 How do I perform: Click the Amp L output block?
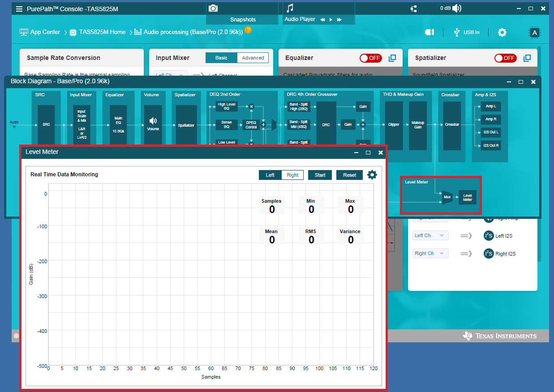(x=491, y=107)
